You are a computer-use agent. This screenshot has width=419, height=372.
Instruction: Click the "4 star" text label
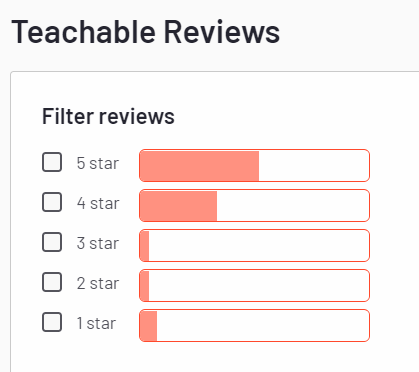click(x=98, y=203)
